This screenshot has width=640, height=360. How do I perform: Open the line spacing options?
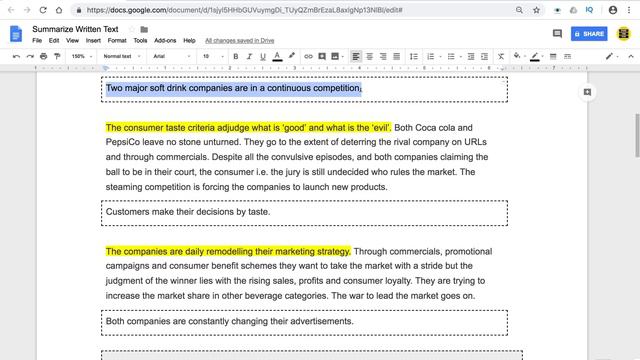point(413,56)
